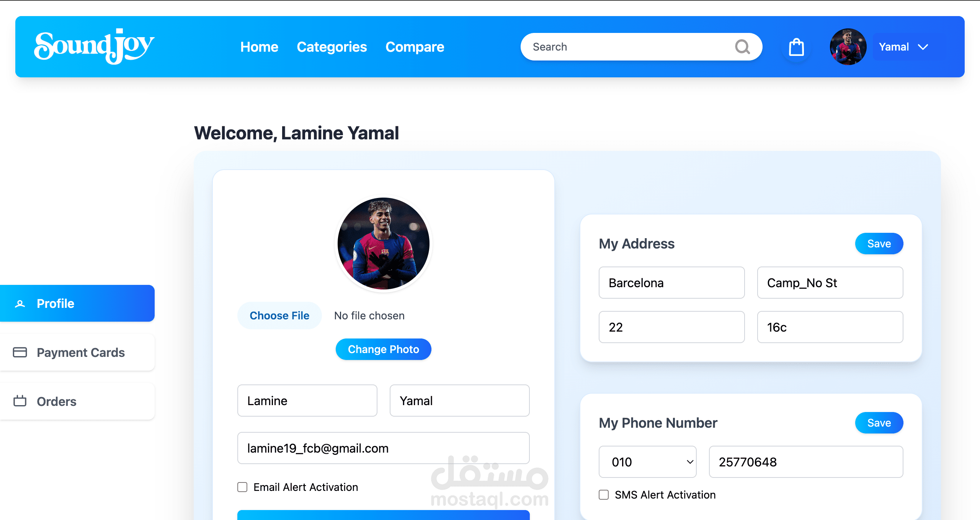The image size is (980, 520).
Task: Click the Payment Cards credit card icon
Action: point(20,352)
